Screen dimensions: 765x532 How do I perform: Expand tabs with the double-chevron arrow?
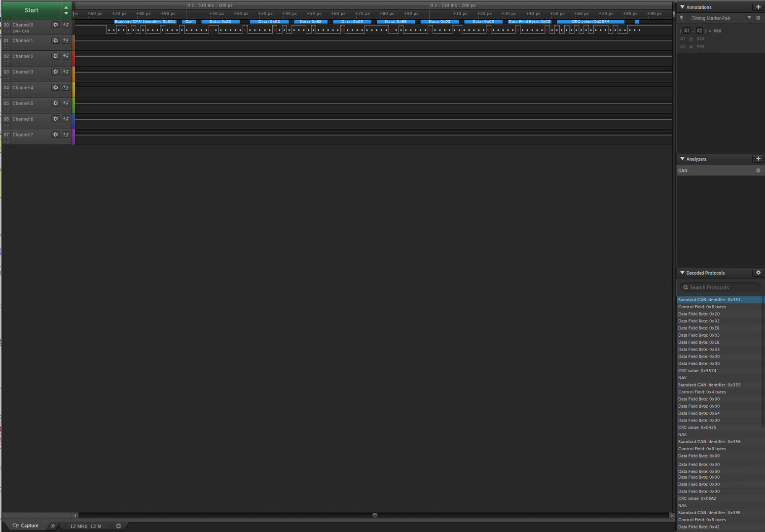53,526
